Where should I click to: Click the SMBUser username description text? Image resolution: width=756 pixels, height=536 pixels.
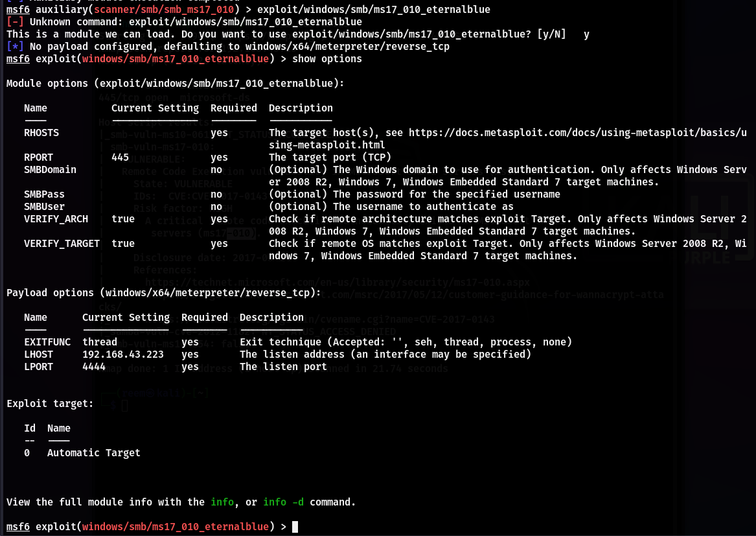point(391,207)
